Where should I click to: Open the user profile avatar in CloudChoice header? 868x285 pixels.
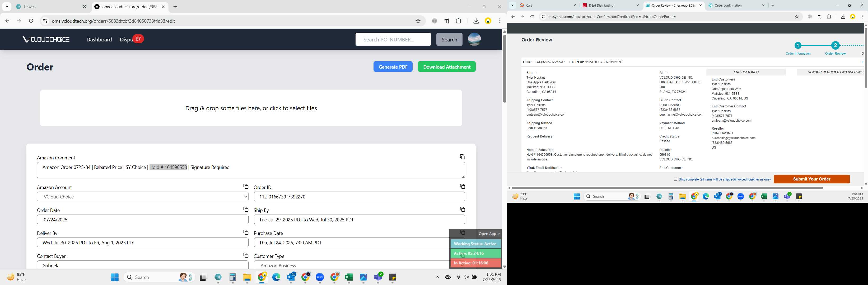click(x=474, y=39)
